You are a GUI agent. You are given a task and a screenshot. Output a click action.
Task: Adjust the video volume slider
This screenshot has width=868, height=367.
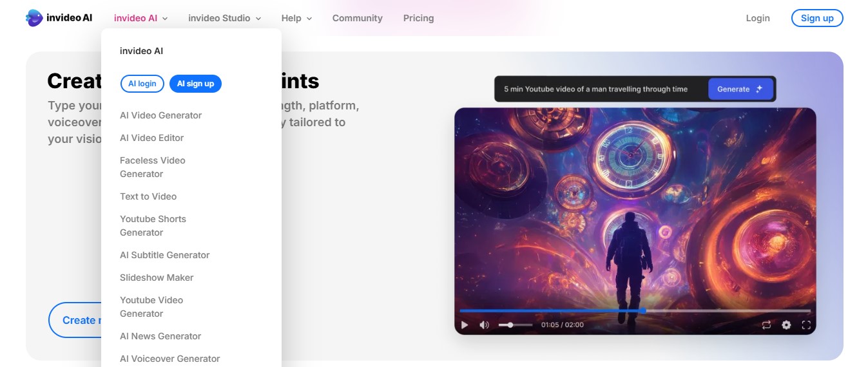tap(516, 325)
